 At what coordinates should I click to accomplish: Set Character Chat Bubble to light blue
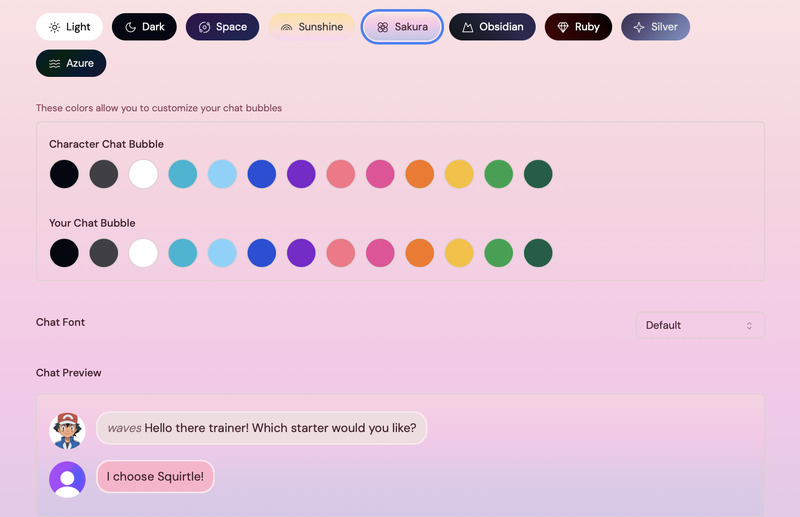pyautogui.click(x=222, y=174)
